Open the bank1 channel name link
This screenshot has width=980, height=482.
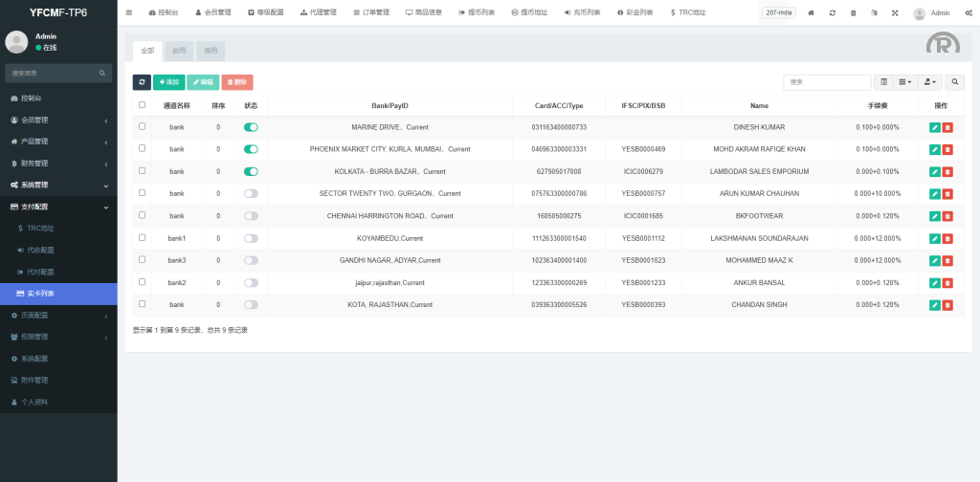(x=177, y=238)
